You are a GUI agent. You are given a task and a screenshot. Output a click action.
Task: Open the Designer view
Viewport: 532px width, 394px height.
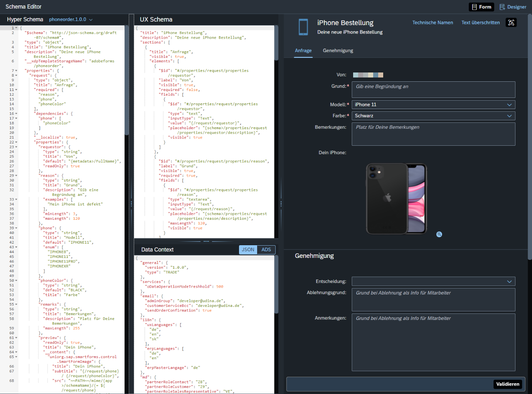513,7
